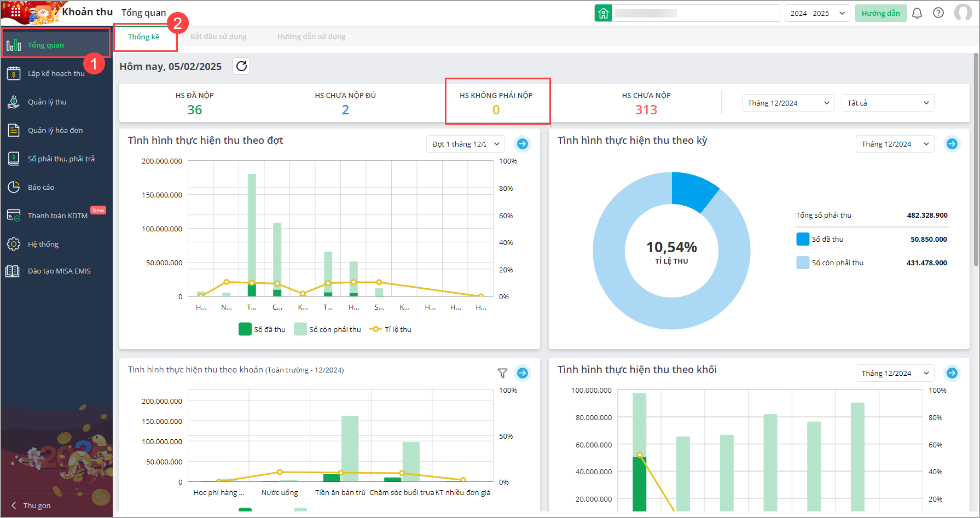980x518 pixels.
Task: Open details arrow for thu theo đợt chart
Action: click(x=523, y=144)
